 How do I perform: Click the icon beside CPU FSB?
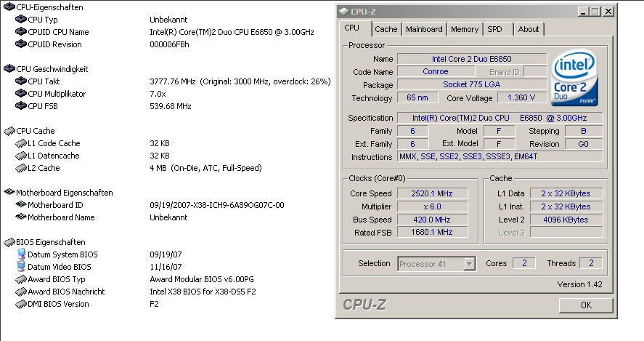click(x=21, y=105)
